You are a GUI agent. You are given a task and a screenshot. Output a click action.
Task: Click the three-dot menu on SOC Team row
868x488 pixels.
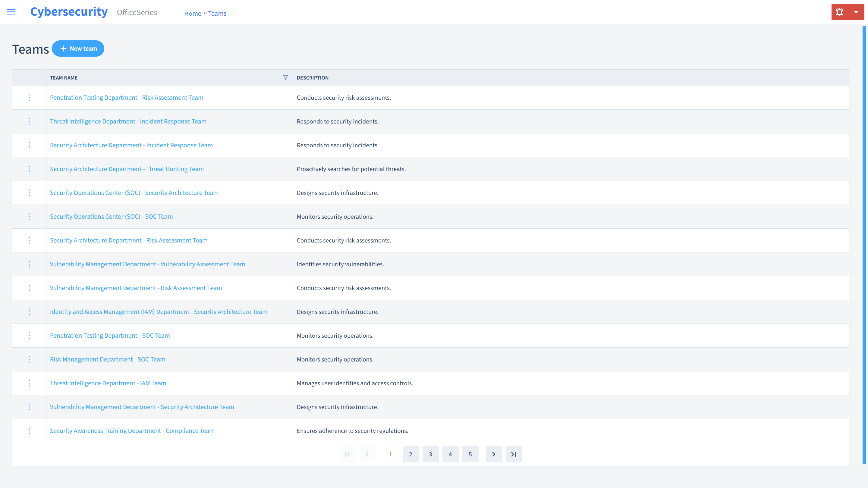coord(29,216)
